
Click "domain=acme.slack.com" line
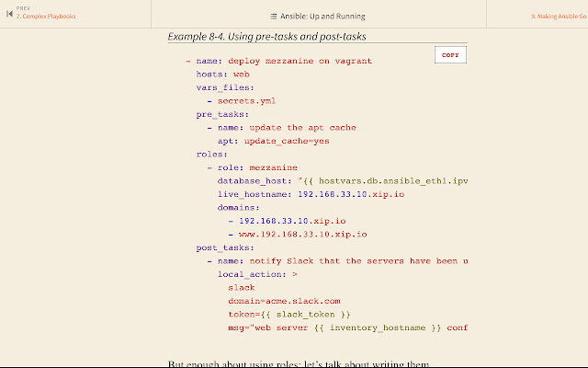(284, 301)
